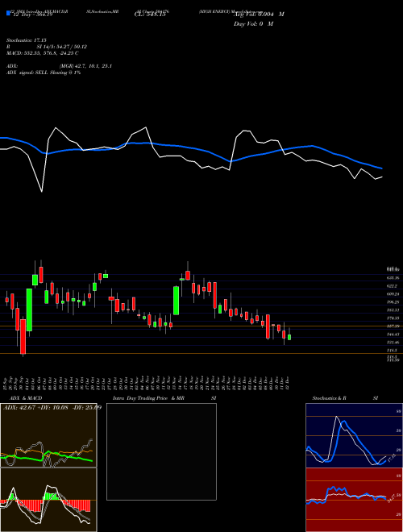Open the MACD histogram chart panel
This screenshot has height=532, width=403.
point(48,500)
